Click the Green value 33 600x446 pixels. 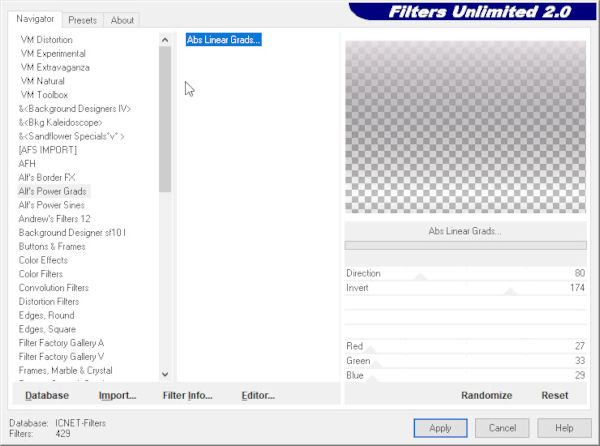580,360
